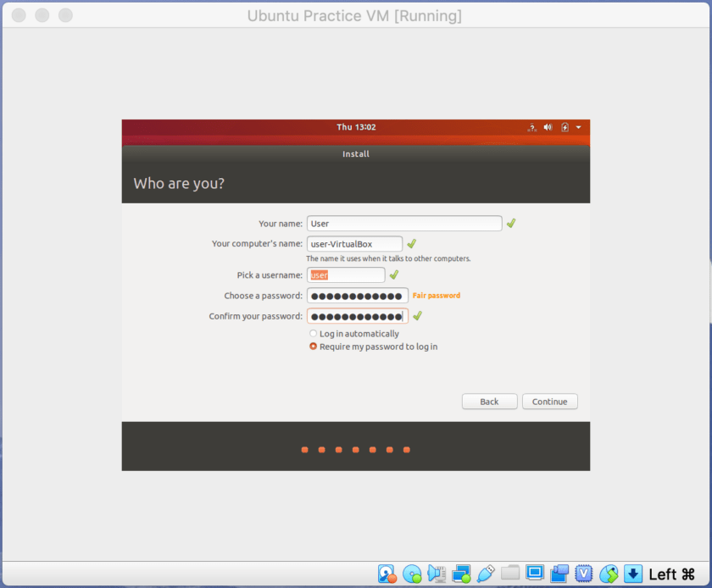Click the Back button
This screenshot has width=712, height=588.
(x=490, y=402)
